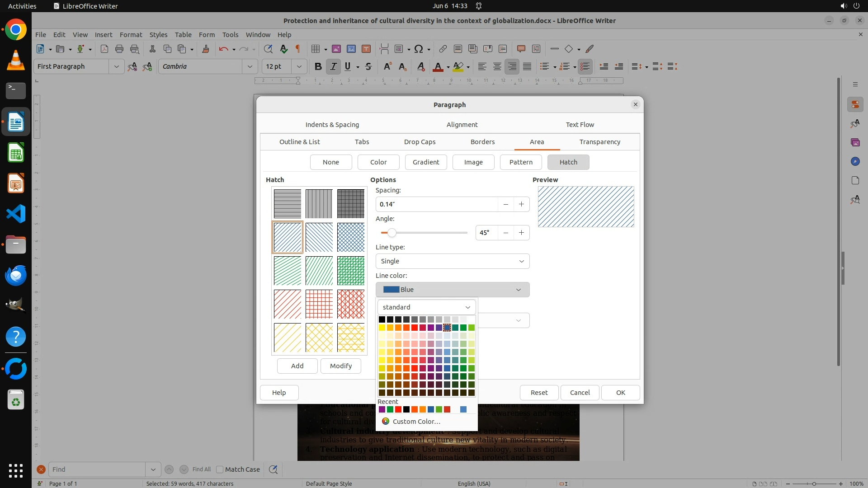Image resolution: width=868 pixels, height=488 pixels.
Task: Open the Styles menu
Action: pos(158,34)
